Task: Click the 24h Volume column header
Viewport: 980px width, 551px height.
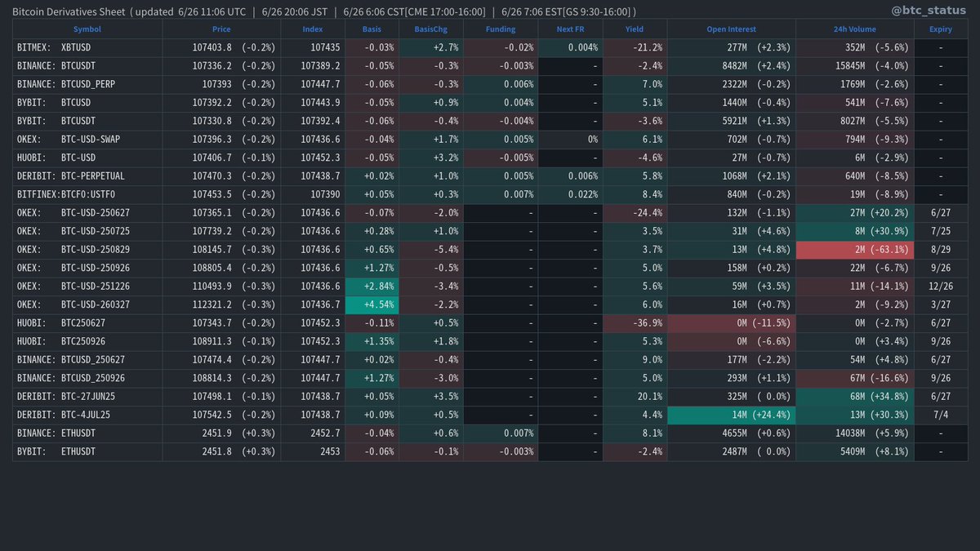Action: pyautogui.click(x=855, y=29)
